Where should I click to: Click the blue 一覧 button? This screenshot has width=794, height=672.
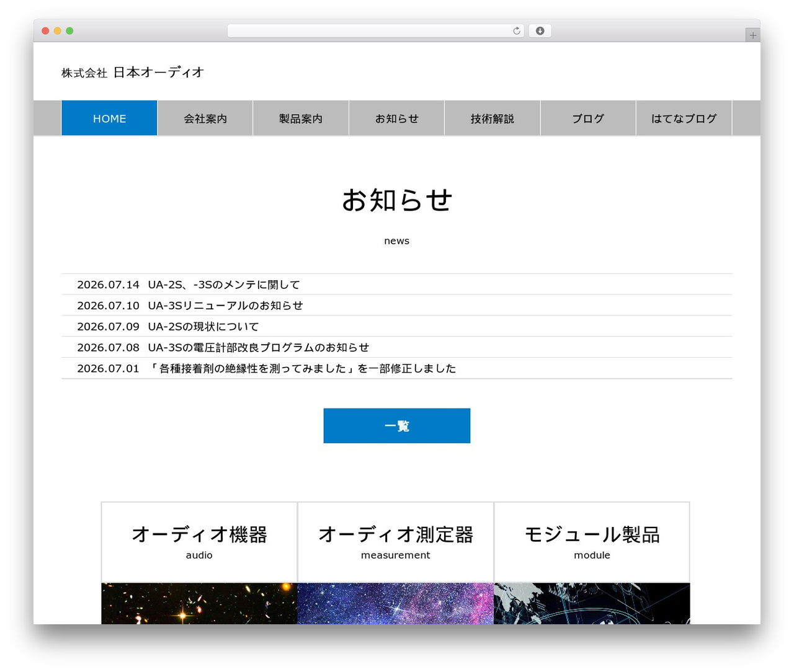397,426
